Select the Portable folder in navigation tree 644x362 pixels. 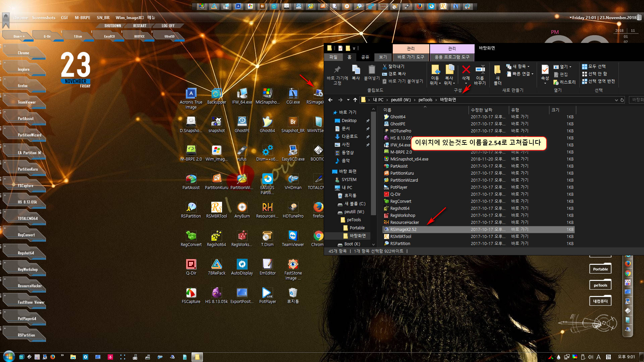click(x=357, y=228)
